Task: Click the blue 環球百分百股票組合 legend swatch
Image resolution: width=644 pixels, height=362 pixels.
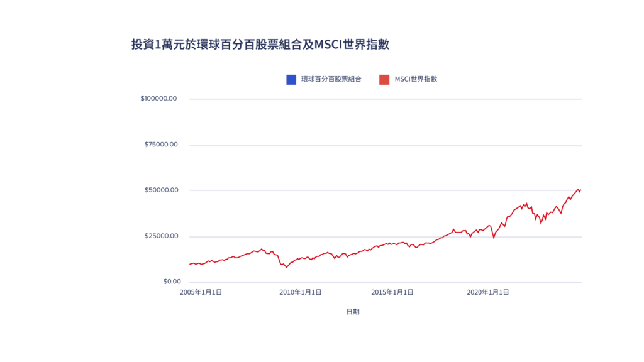Action: (x=291, y=80)
